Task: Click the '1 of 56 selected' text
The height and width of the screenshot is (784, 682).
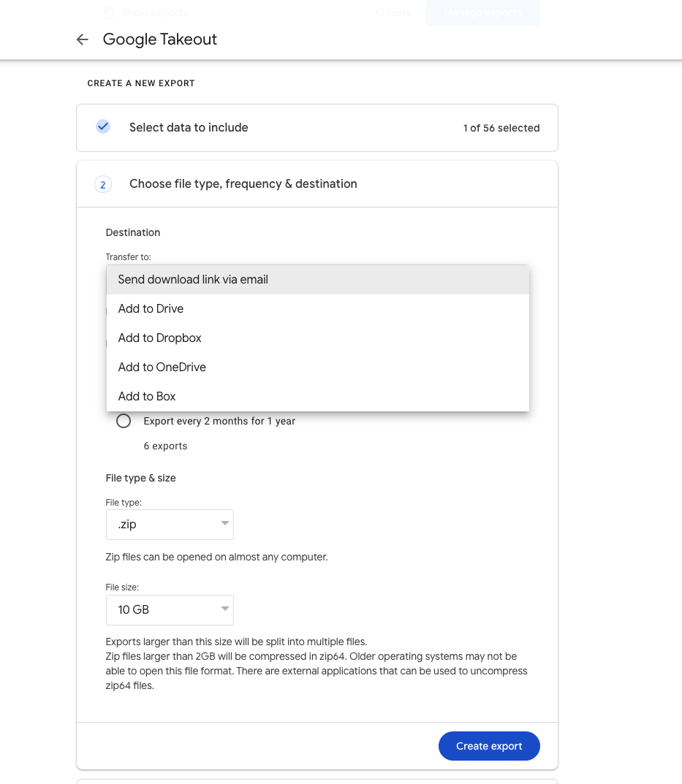Action: [501, 128]
